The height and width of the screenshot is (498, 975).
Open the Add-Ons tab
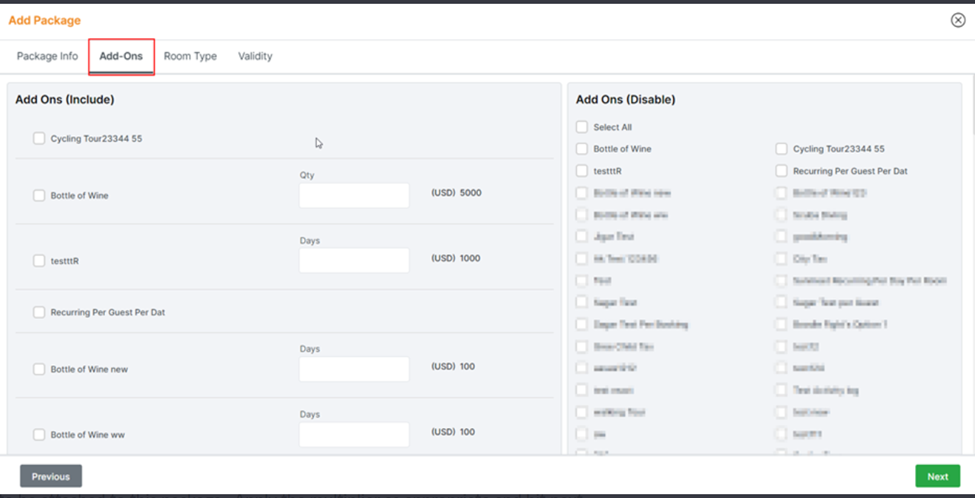(121, 56)
